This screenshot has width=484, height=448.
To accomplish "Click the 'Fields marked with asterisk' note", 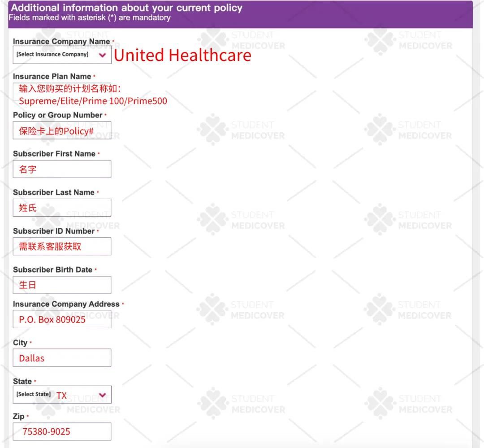I will coord(90,17).
